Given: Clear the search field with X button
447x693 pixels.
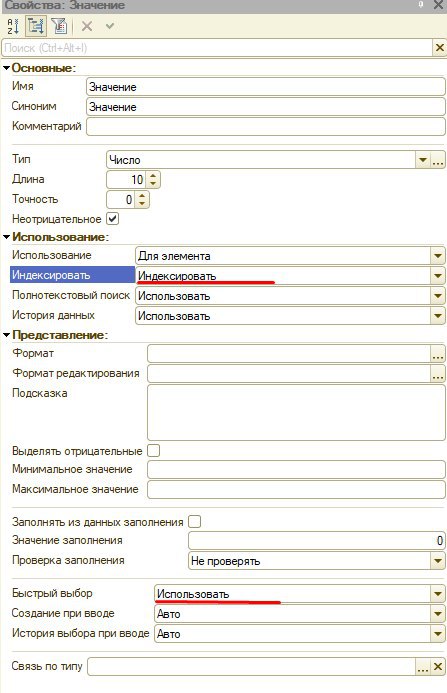Looking at the screenshot, I should coord(439,48).
